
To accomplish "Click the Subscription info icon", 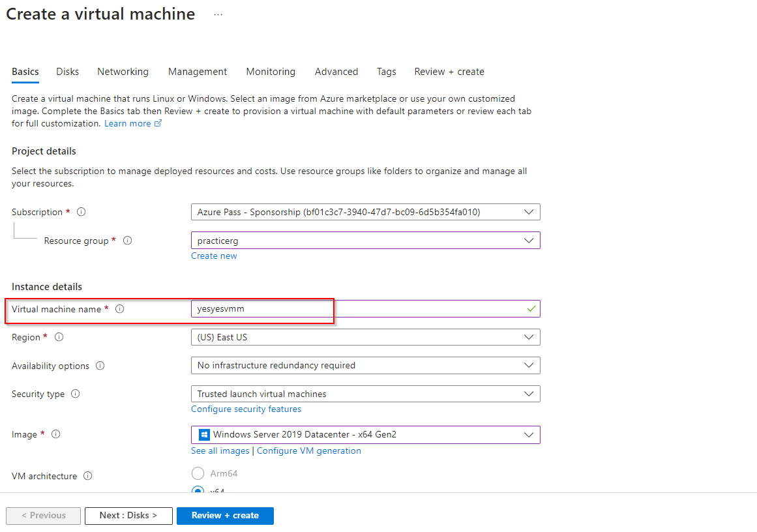I will 82,212.
